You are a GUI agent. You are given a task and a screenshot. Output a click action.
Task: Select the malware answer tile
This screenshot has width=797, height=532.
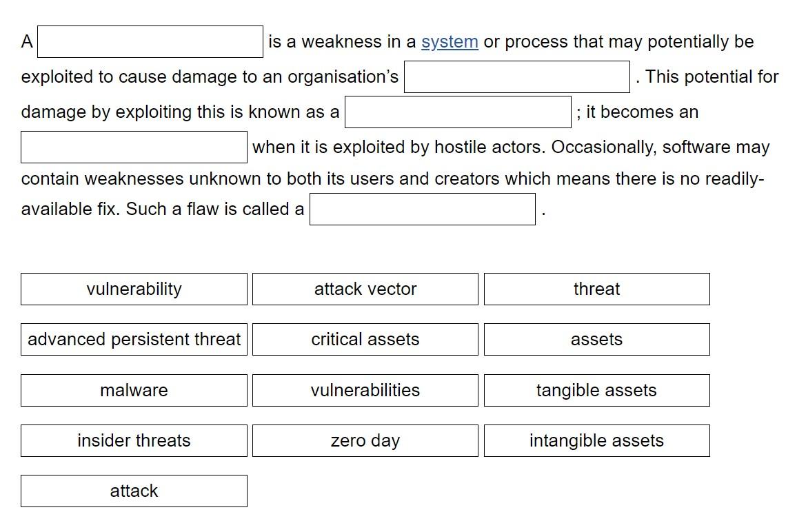(134, 390)
